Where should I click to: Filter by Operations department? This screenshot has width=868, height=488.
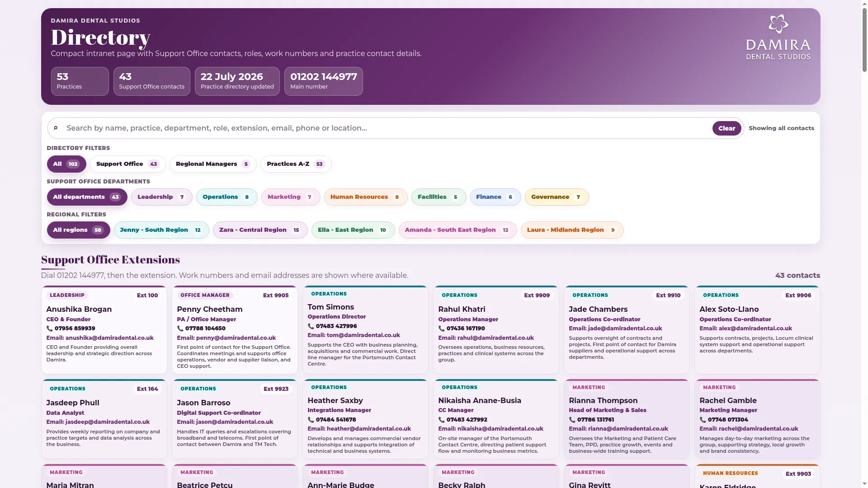(227, 197)
